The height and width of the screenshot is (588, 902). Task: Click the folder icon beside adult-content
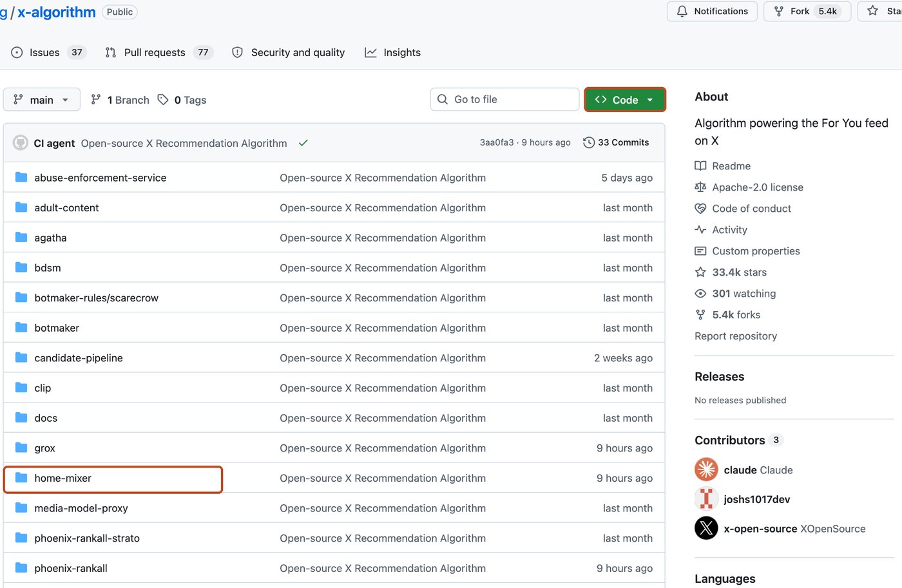pyautogui.click(x=21, y=207)
